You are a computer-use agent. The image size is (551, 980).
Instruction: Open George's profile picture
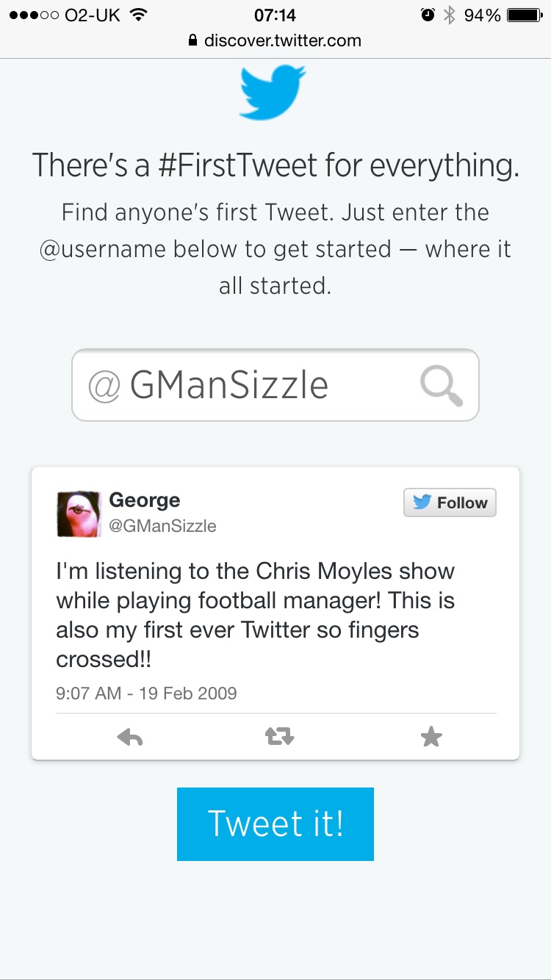tap(79, 514)
